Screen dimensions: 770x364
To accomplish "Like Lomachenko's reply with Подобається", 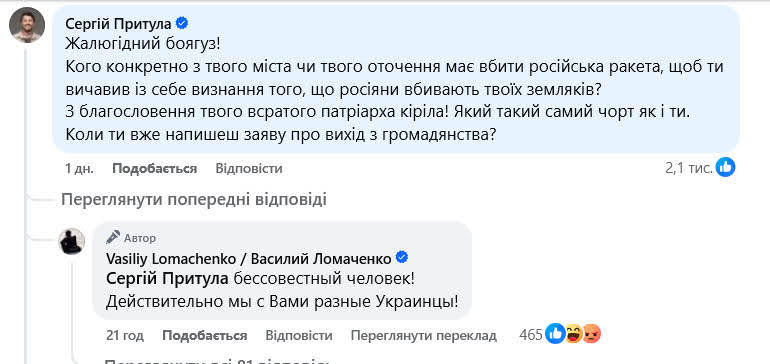I will point(205,336).
